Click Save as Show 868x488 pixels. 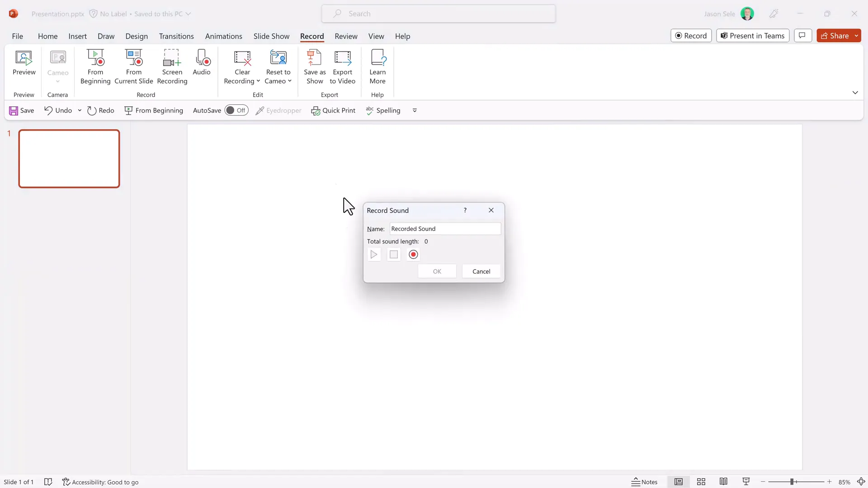315,67
